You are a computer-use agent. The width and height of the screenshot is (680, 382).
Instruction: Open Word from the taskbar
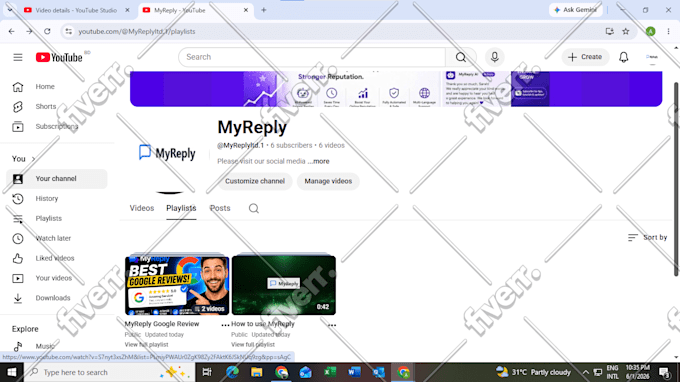pyautogui.click(x=354, y=372)
